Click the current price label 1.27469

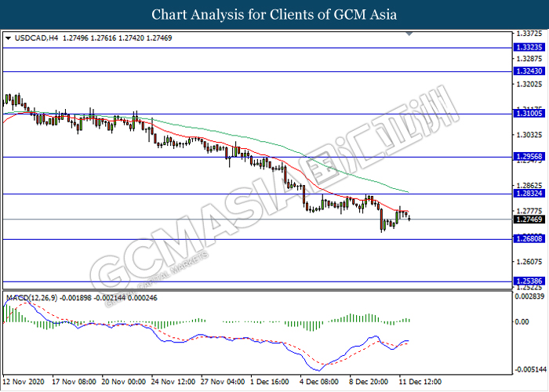coord(529,220)
